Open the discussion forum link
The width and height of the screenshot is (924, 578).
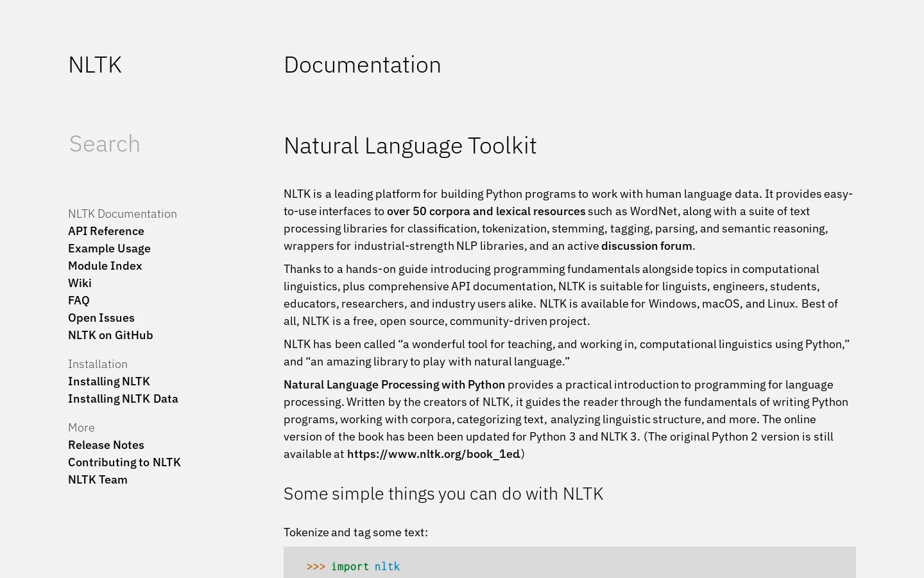point(647,246)
